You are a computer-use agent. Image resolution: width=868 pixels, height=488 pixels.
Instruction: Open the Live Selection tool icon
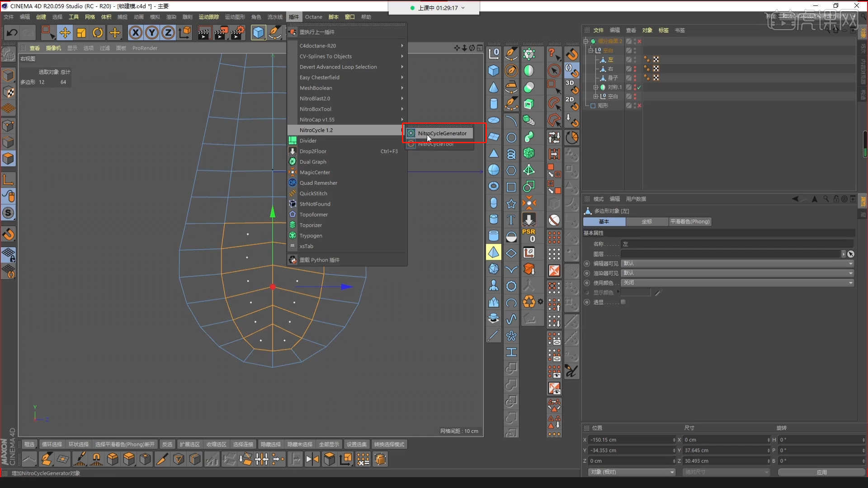(47, 33)
